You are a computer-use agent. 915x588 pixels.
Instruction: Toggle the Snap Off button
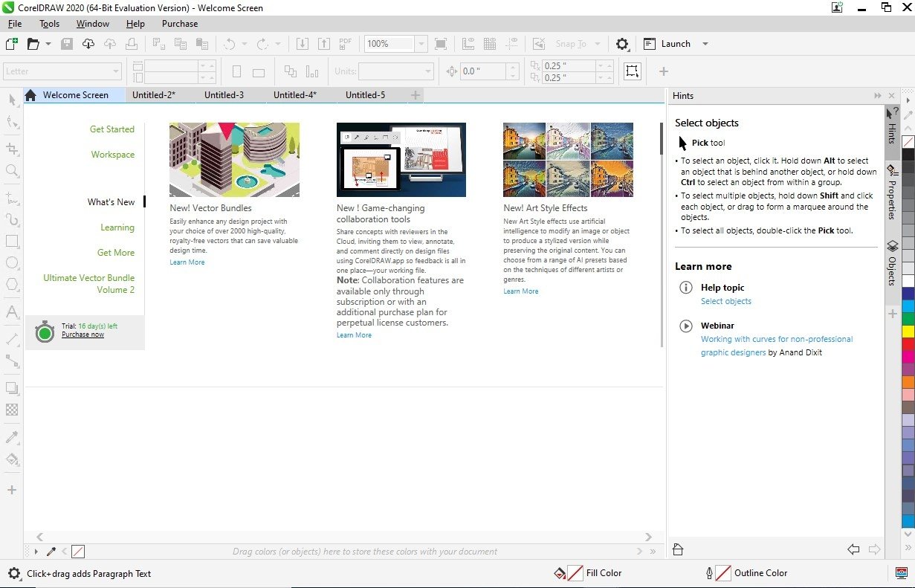pyautogui.click(x=539, y=44)
